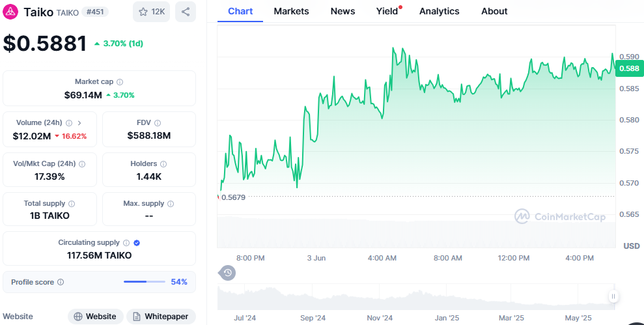Add Taiko to watchlist via star button
Viewport: 644px width, 325px height.
[x=151, y=12]
